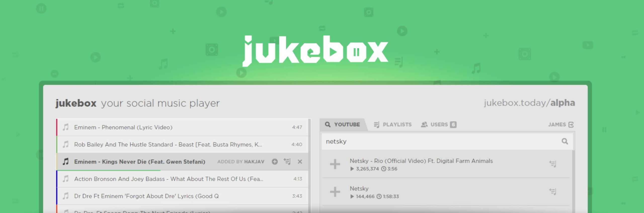Click the large jukebox logo
Image resolution: width=644 pixels, height=213 pixels.
[315, 51]
